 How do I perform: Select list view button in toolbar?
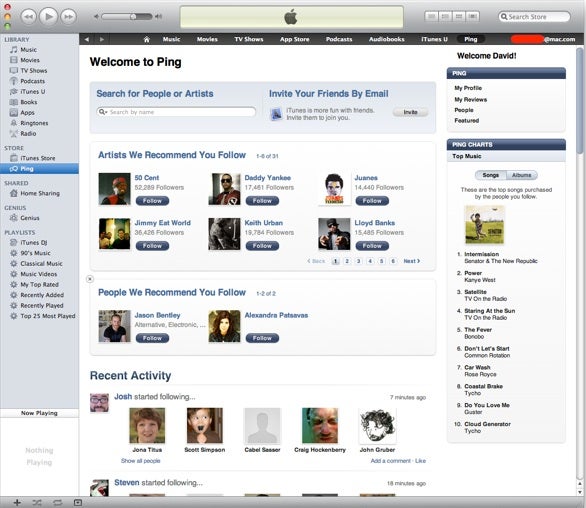coord(431,16)
